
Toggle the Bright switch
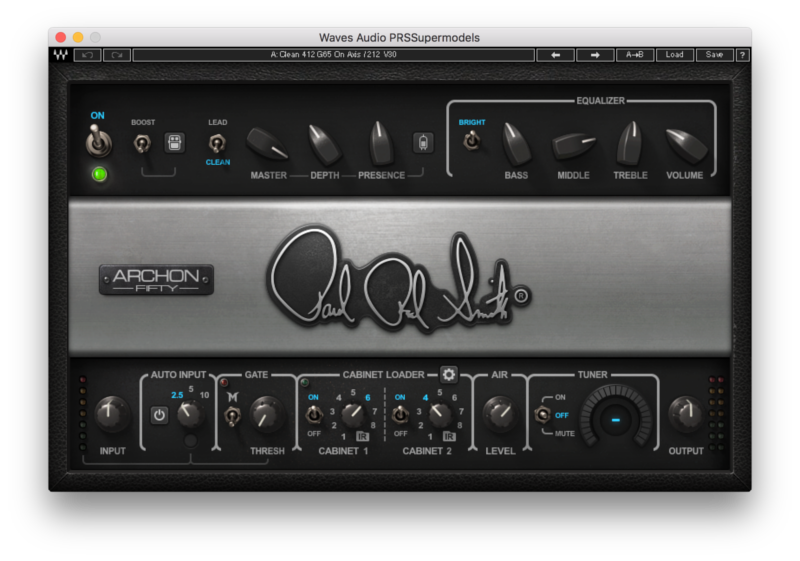click(x=472, y=140)
